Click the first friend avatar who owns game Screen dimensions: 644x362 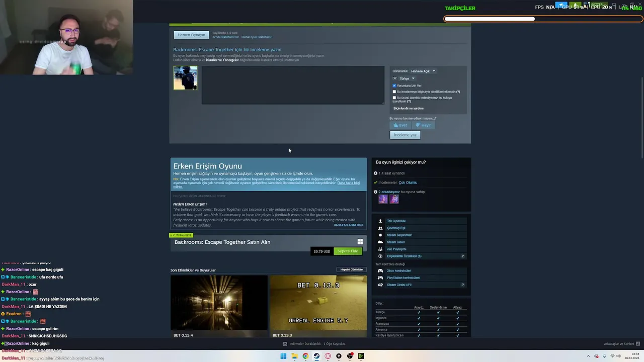[x=383, y=199]
